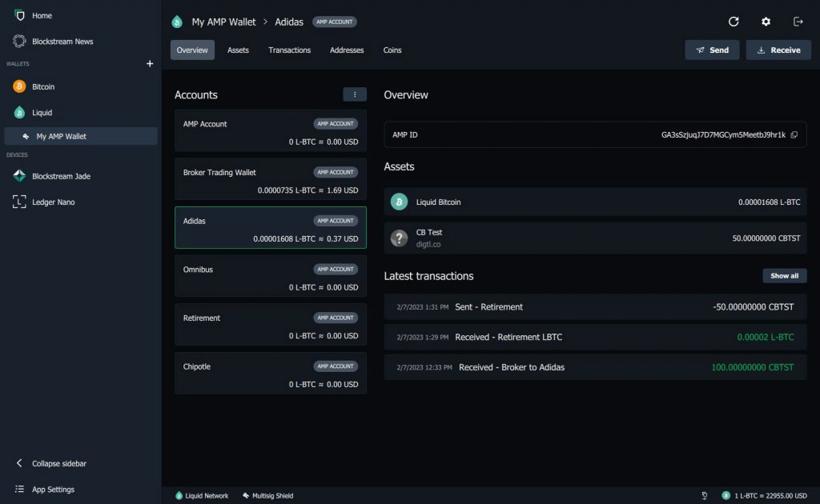Open Liquid wallet label in sidebar

42,113
